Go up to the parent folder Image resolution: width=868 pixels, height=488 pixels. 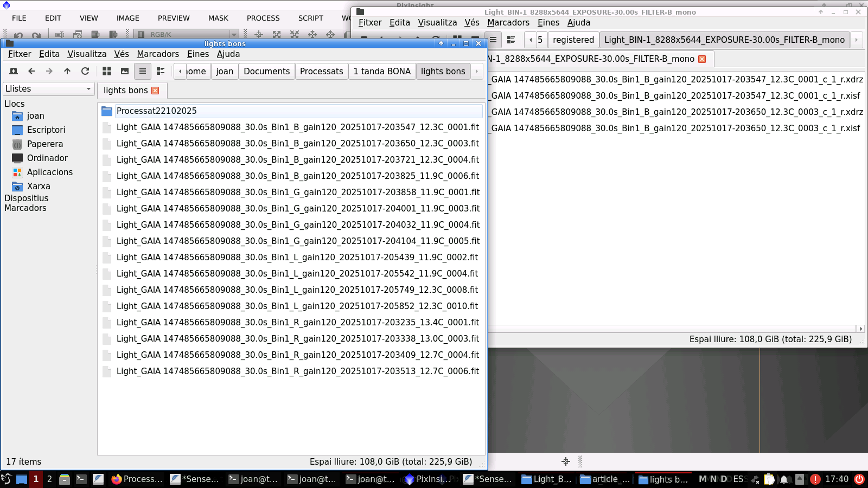[x=67, y=71]
